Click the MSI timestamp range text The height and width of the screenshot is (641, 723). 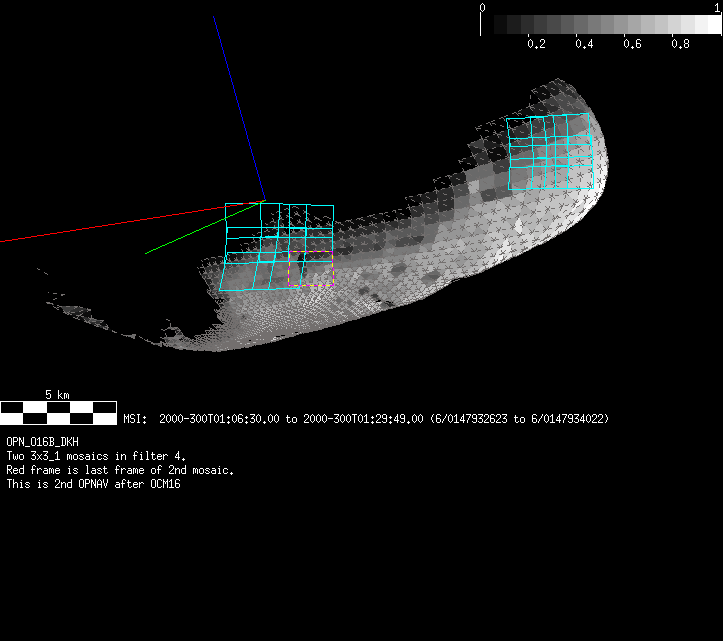365,419
